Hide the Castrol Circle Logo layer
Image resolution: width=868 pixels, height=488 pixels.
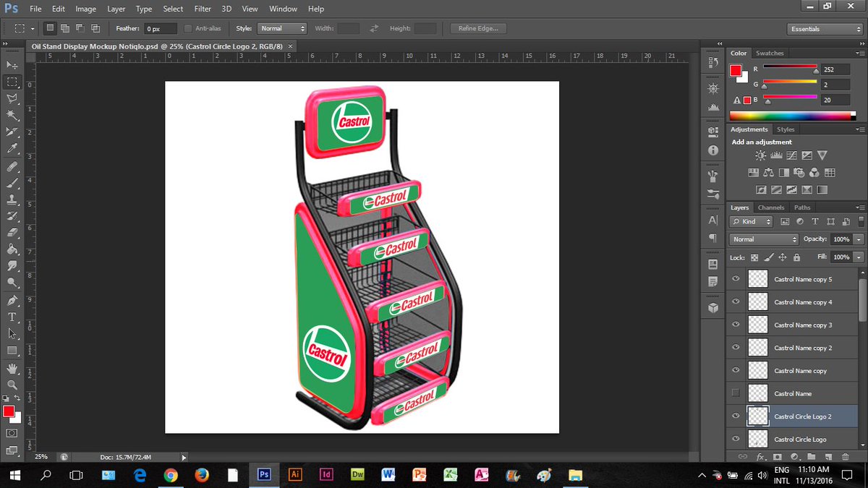(736, 439)
